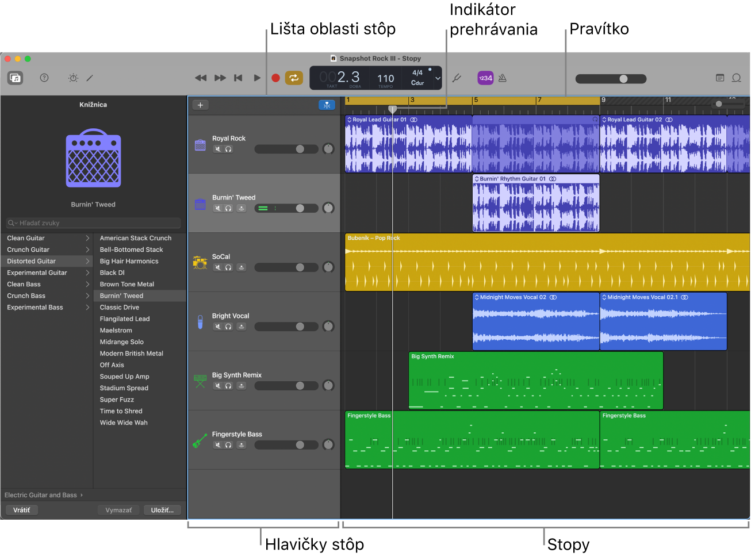The width and height of the screenshot is (751, 560).
Task: Toggle the Smart Controls dial icon
Action: 73,78
